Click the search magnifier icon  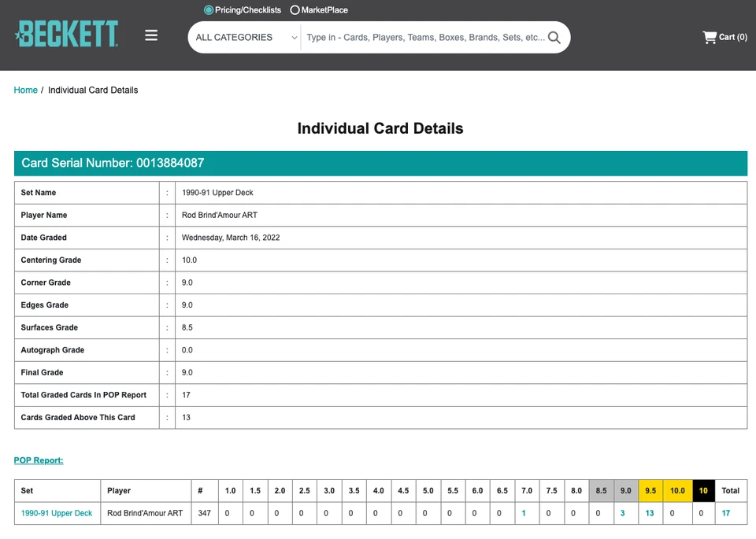[x=554, y=37]
